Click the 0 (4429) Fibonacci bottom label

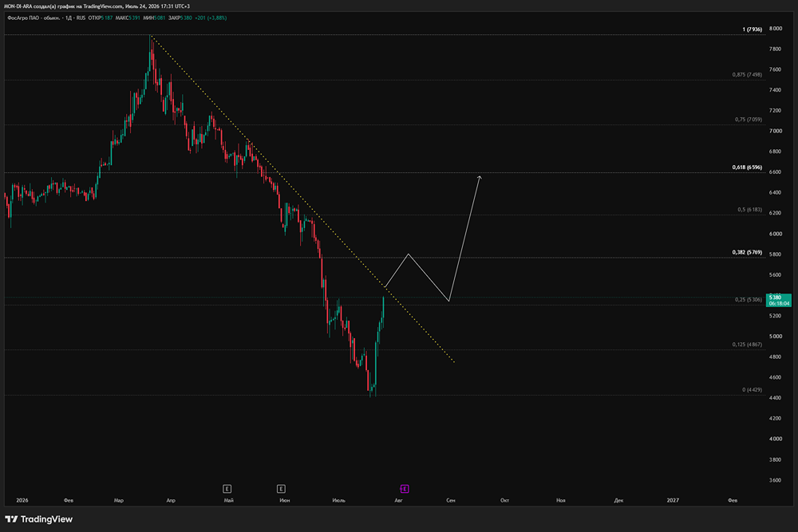(x=753, y=390)
